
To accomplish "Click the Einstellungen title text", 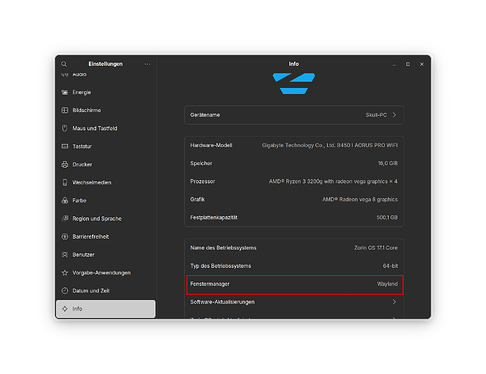I will (x=105, y=64).
